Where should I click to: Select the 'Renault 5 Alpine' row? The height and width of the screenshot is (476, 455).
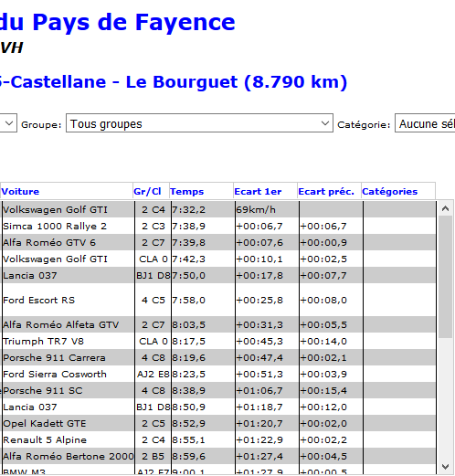pyautogui.click(x=218, y=440)
